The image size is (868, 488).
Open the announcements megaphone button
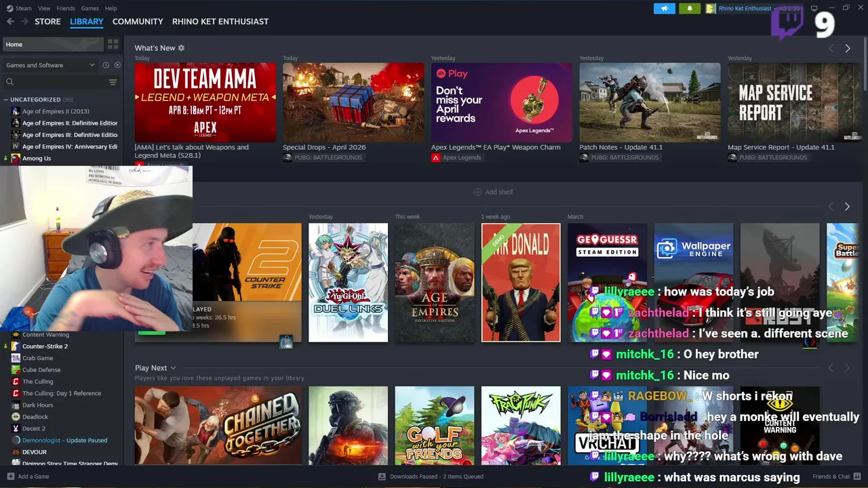pos(665,8)
